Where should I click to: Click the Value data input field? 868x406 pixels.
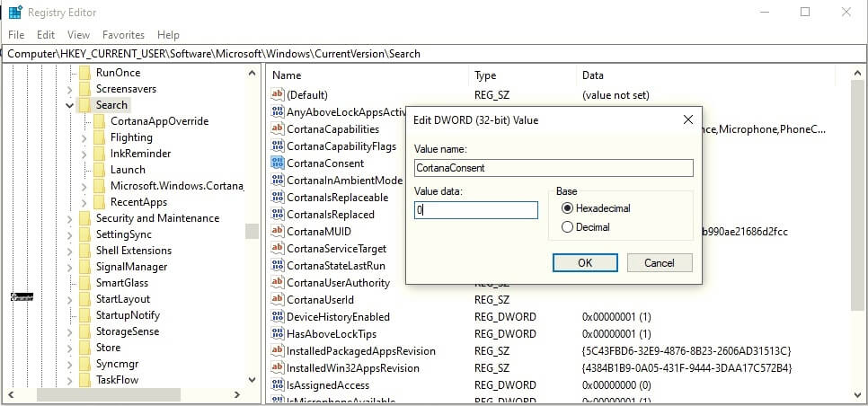coord(476,210)
